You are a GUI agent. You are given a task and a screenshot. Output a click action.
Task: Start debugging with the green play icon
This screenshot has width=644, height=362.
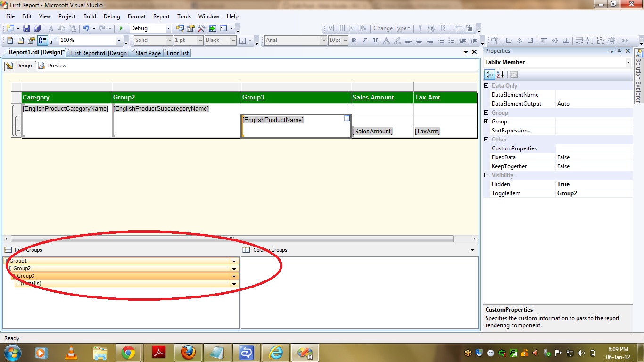click(121, 29)
